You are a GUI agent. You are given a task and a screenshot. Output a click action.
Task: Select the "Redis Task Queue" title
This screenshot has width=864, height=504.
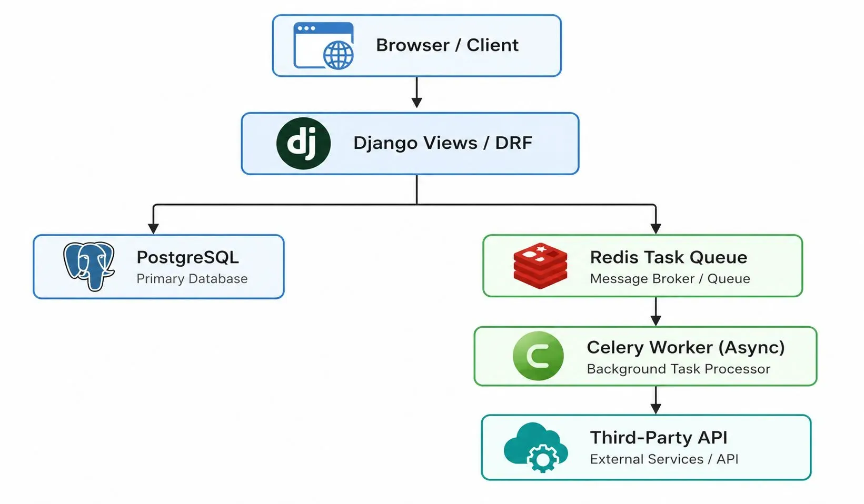669,257
